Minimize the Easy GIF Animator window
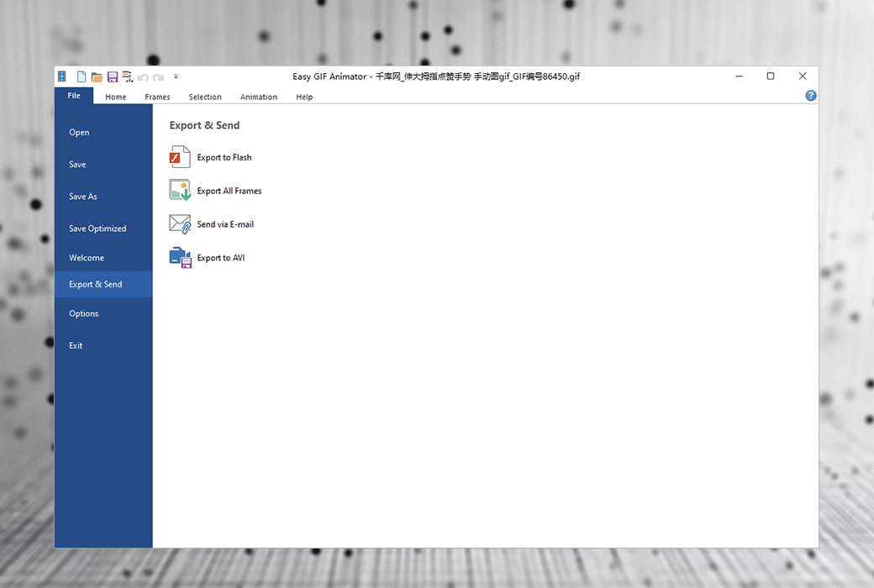 coord(739,76)
